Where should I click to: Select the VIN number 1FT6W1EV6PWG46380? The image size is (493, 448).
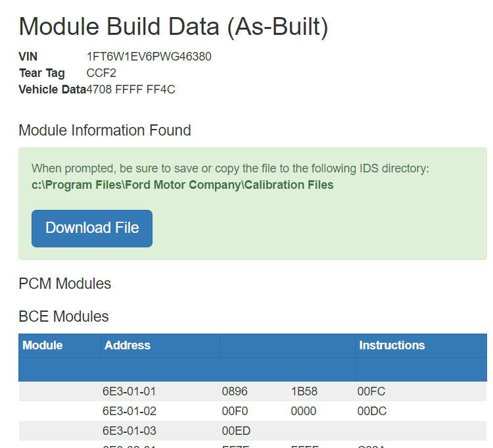(149, 57)
